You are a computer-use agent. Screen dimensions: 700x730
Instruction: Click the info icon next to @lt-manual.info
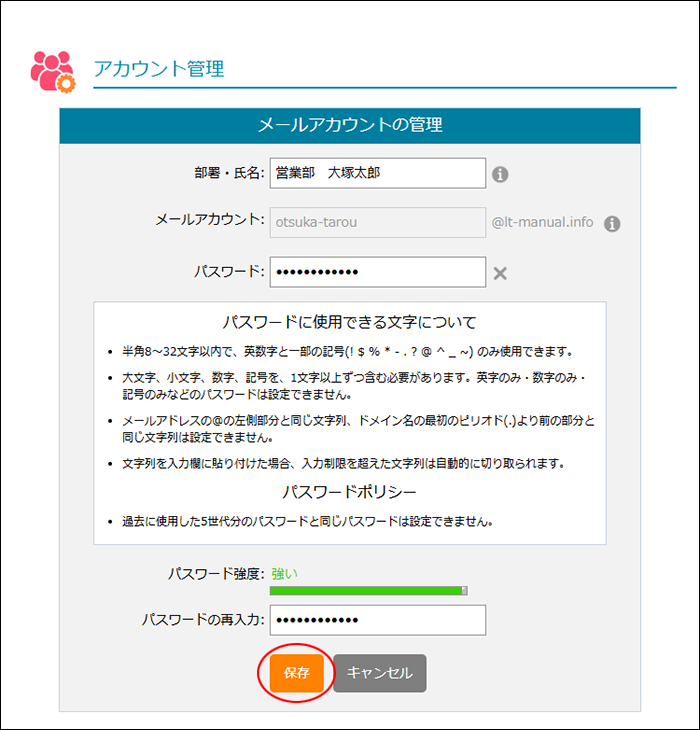612,224
